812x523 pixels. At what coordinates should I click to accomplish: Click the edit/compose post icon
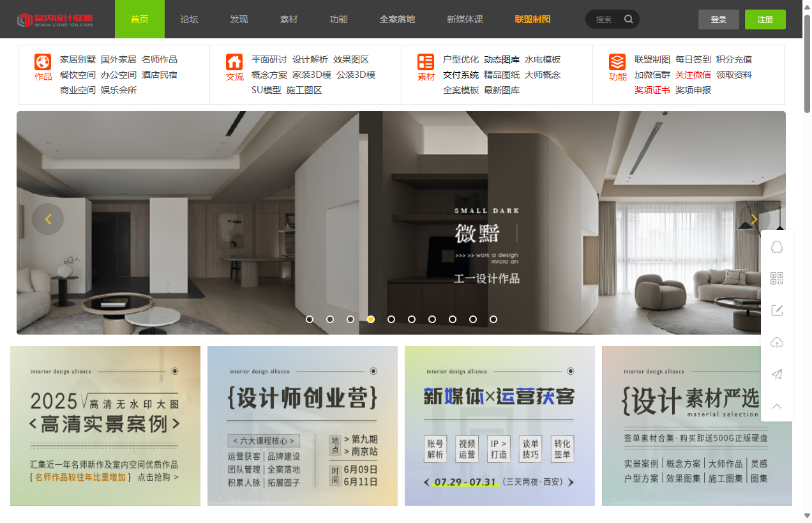[x=777, y=310]
